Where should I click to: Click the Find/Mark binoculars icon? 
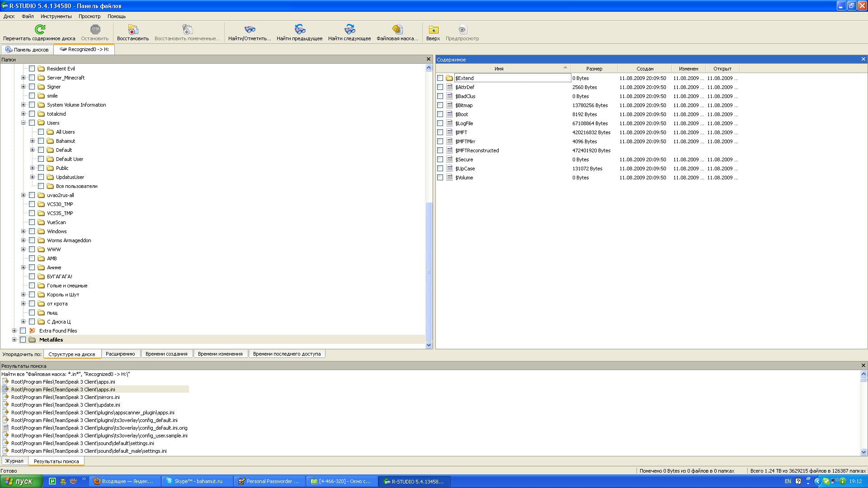(x=250, y=29)
